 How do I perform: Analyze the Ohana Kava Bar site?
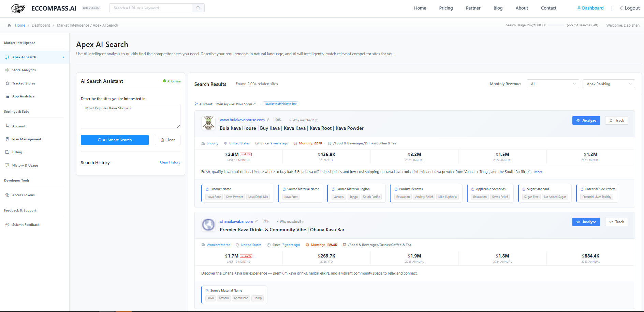tap(586, 222)
